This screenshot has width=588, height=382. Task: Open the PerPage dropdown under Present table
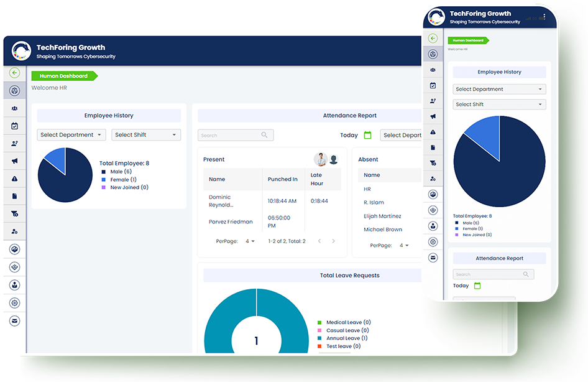(250, 241)
